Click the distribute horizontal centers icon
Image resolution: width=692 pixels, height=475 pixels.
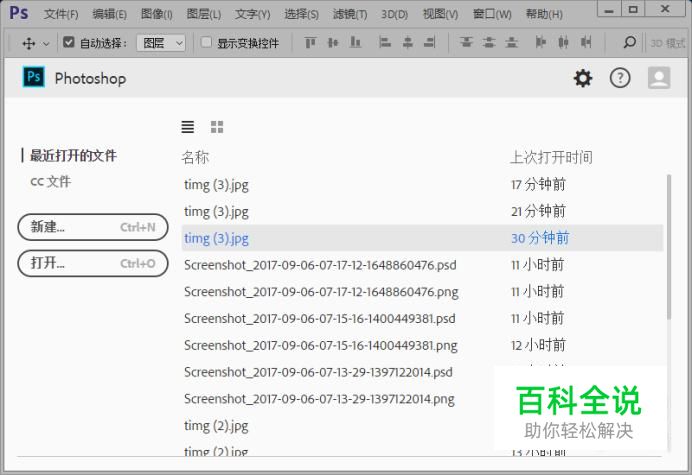pos(563,42)
